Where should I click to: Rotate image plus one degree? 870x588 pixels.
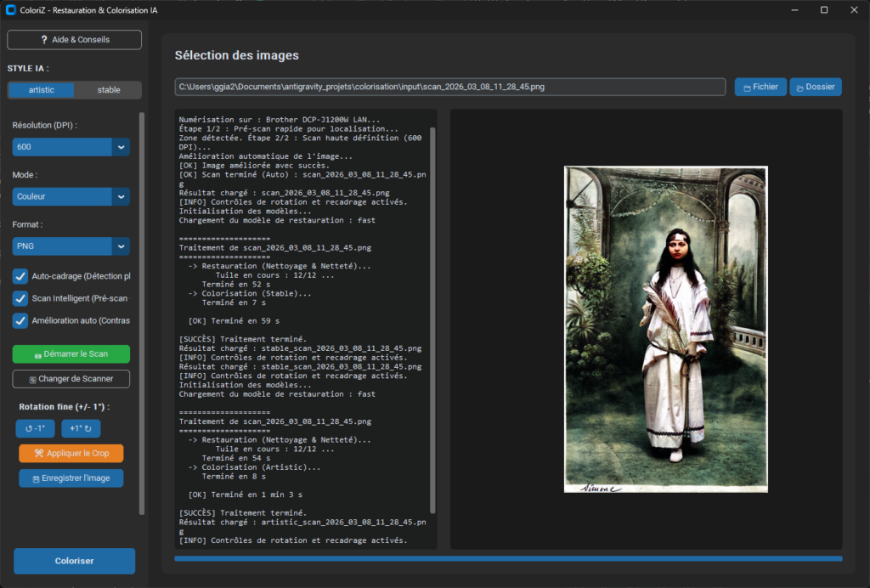81,429
